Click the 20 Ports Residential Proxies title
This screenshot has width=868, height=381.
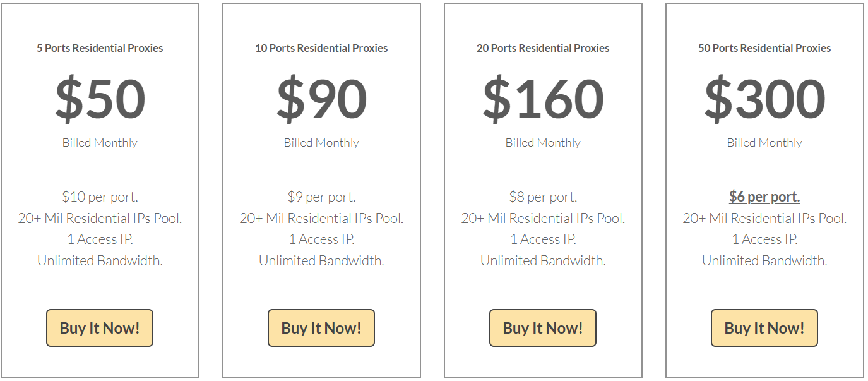tap(543, 48)
